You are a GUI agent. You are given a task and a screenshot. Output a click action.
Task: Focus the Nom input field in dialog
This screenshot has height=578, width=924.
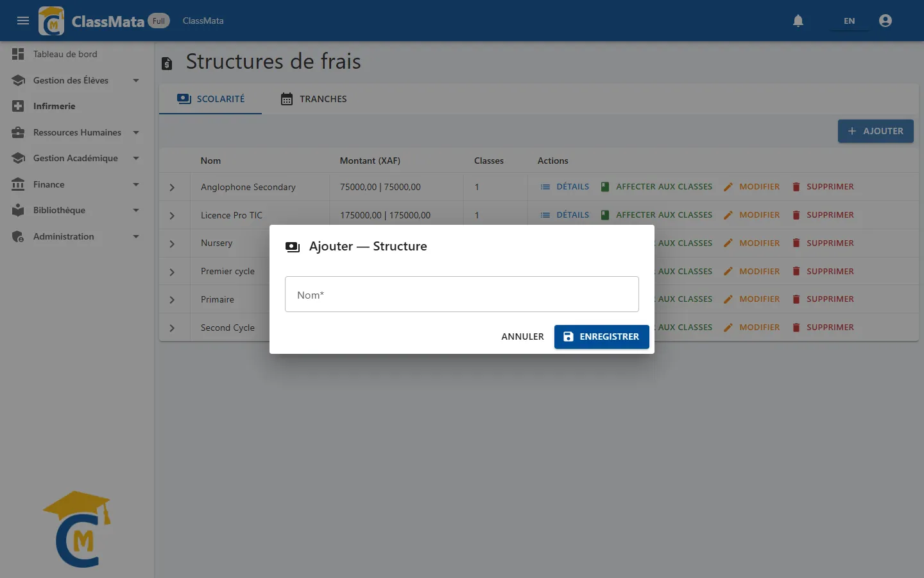[x=462, y=294]
